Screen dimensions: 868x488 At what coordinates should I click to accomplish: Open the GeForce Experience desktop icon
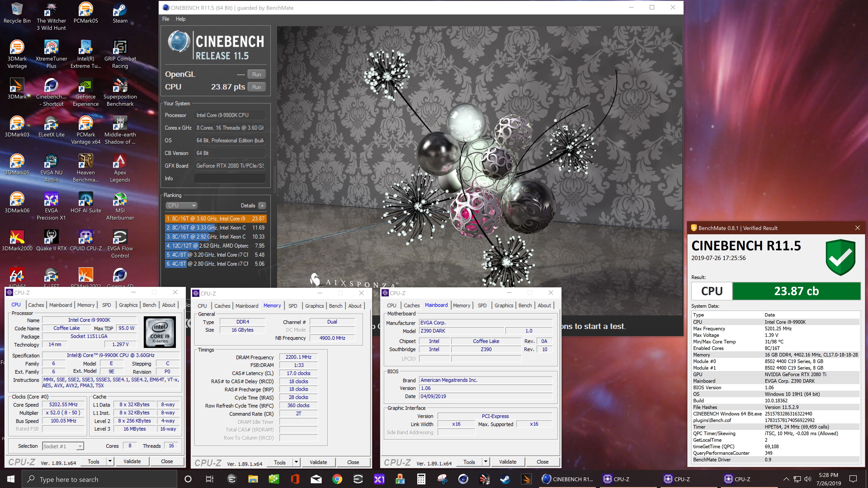[x=86, y=93]
